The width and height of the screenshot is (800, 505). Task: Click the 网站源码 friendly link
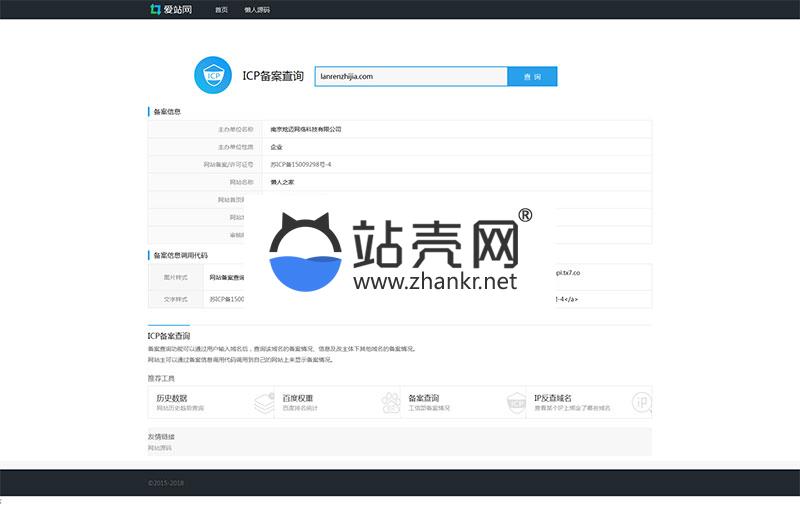click(x=160, y=448)
